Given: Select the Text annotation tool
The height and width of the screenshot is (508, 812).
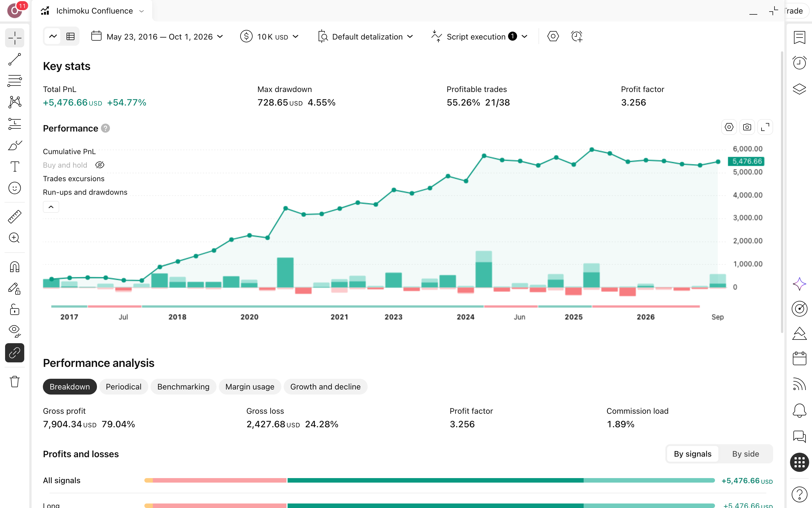Looking at the screenshot, I should (x=15, y=167).
